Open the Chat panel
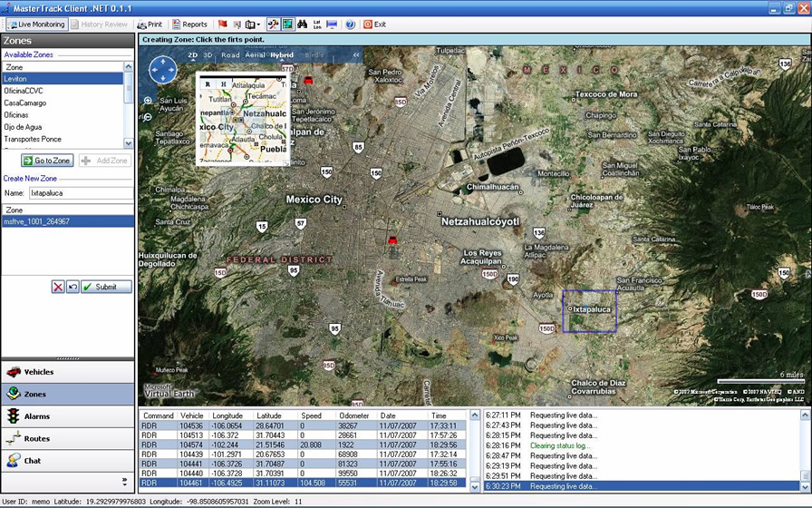The height and width of the screenshot is (508, 812). tap(68, 461)
